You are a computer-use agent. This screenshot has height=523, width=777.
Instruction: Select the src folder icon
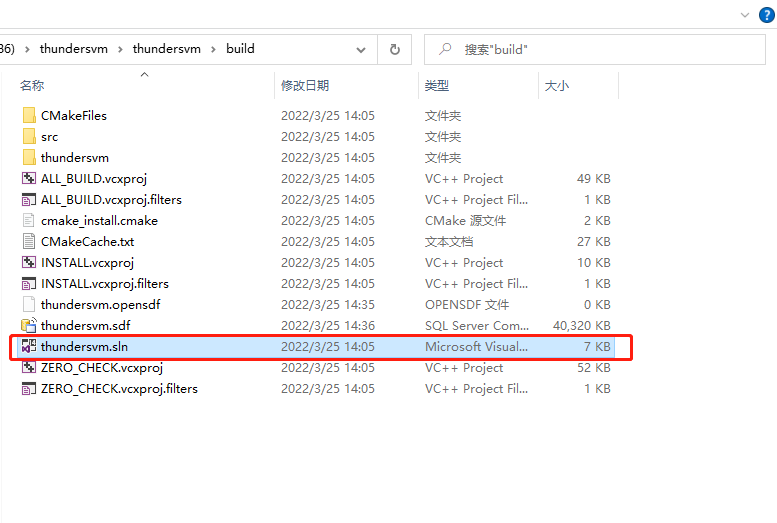(29, 136)
